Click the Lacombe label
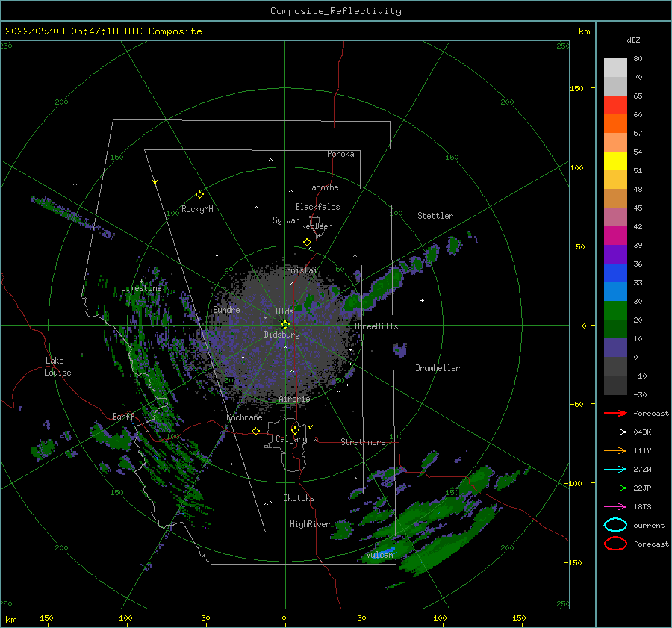Screen dimensions: 672x628 (323, 187)
